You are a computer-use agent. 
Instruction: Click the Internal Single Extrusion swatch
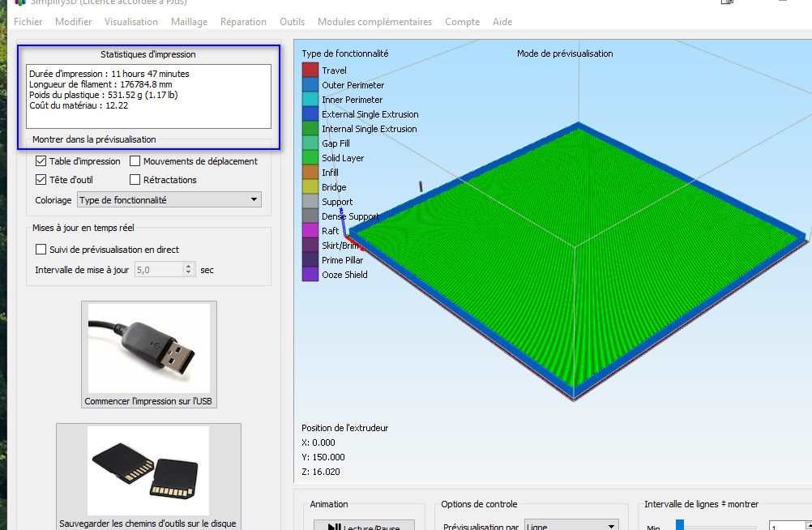[x=310, y=128]
